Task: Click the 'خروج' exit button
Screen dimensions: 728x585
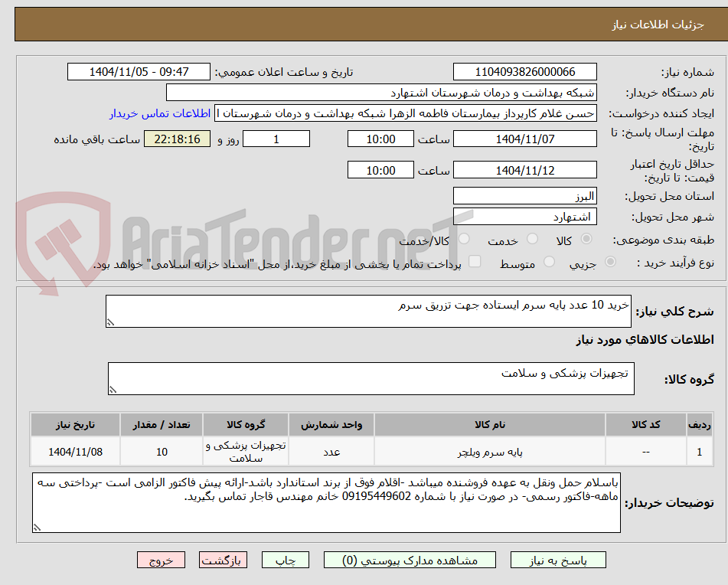Action: coord(161,560)
